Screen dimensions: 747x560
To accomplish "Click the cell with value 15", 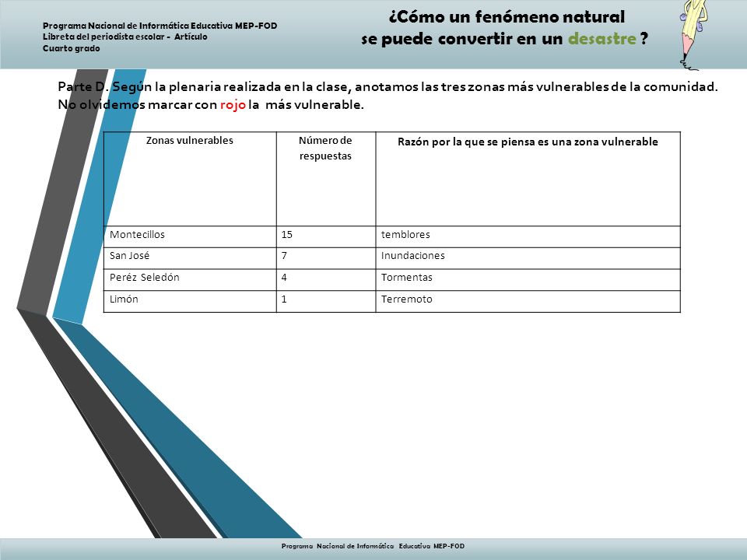I will [326, 236].
